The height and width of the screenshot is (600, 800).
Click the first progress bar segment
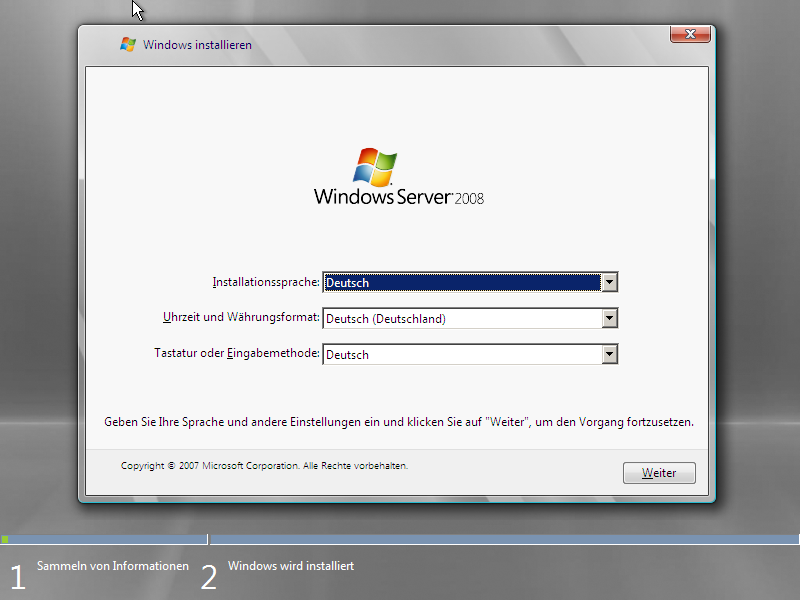(x=104, y=539)
